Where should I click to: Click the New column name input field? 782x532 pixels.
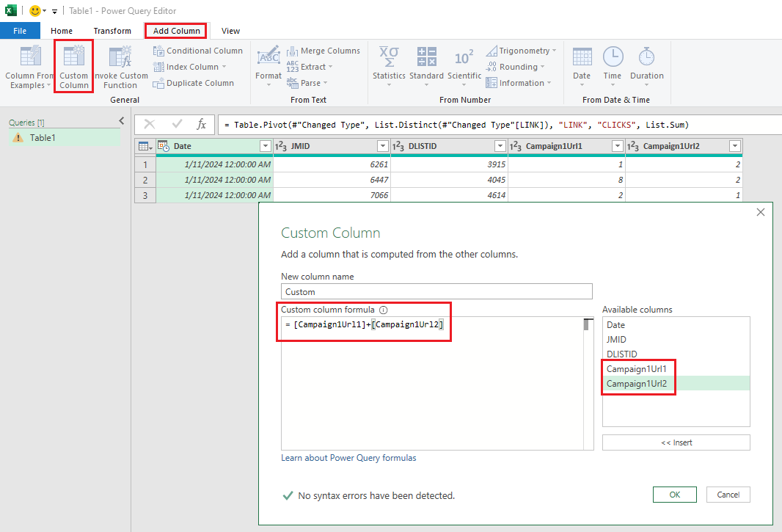point(436,291)
